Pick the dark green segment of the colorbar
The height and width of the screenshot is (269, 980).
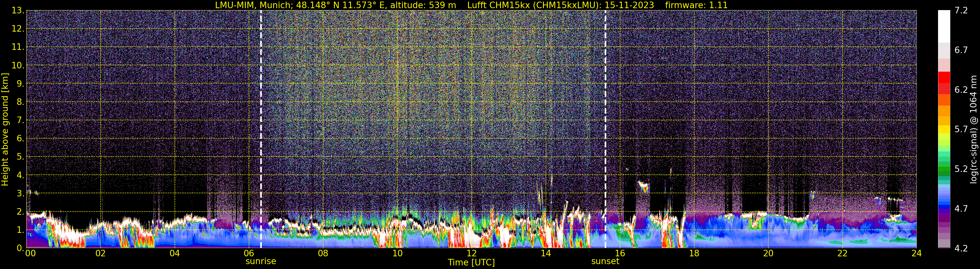coord(944,173)
